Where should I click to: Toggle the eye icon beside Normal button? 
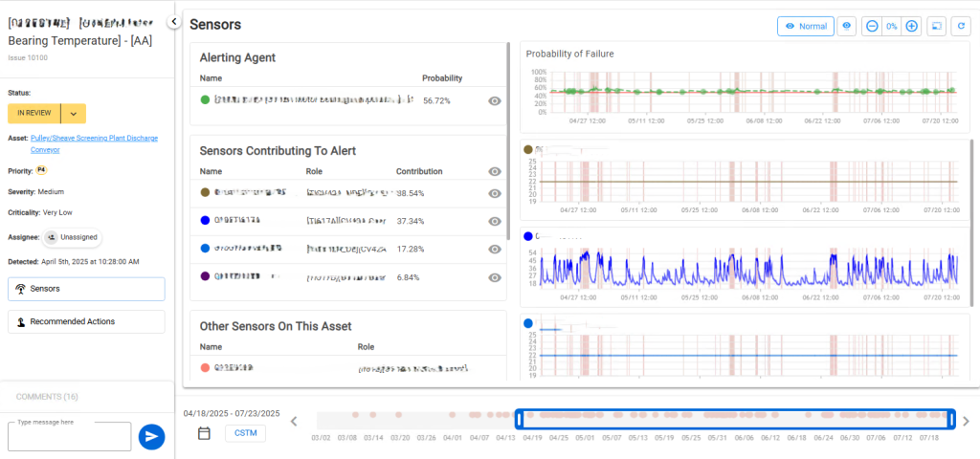847,26
